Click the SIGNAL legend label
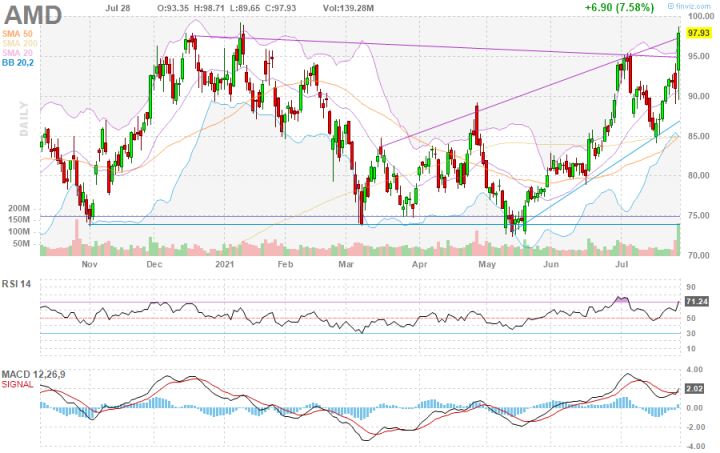The height and width of the screenshot is (453, 720). [x=17, y=385]
